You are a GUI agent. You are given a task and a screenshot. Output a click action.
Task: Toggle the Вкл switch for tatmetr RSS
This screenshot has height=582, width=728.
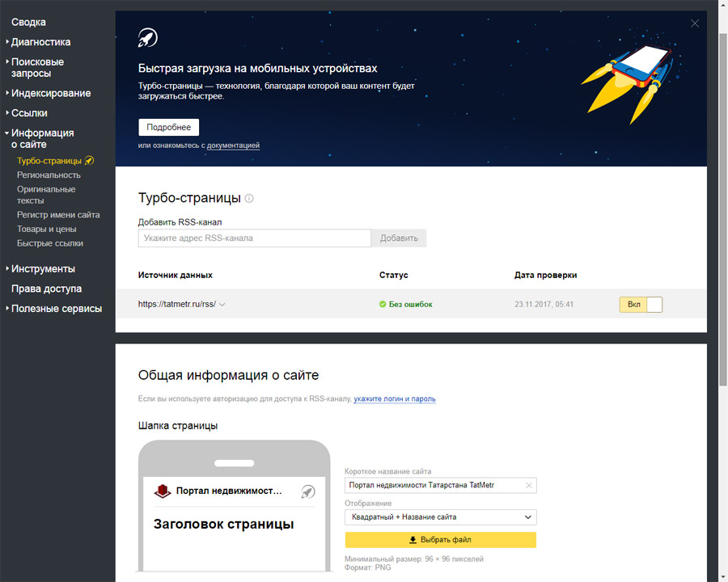tap(641, 305)
